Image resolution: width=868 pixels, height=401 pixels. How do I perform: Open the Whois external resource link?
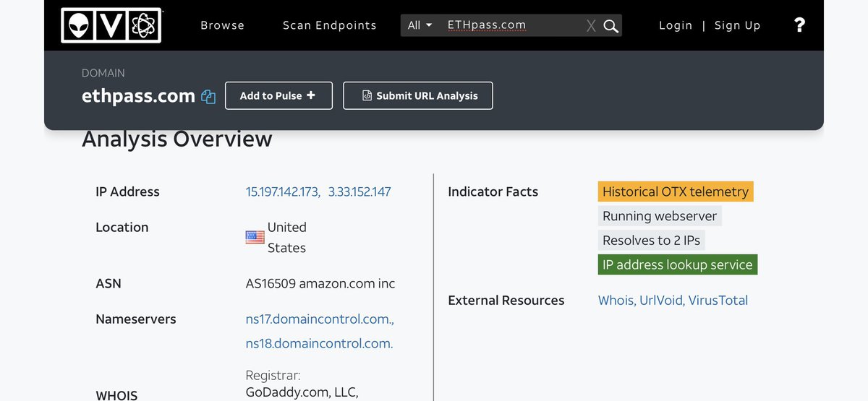[x=616, y=300]
